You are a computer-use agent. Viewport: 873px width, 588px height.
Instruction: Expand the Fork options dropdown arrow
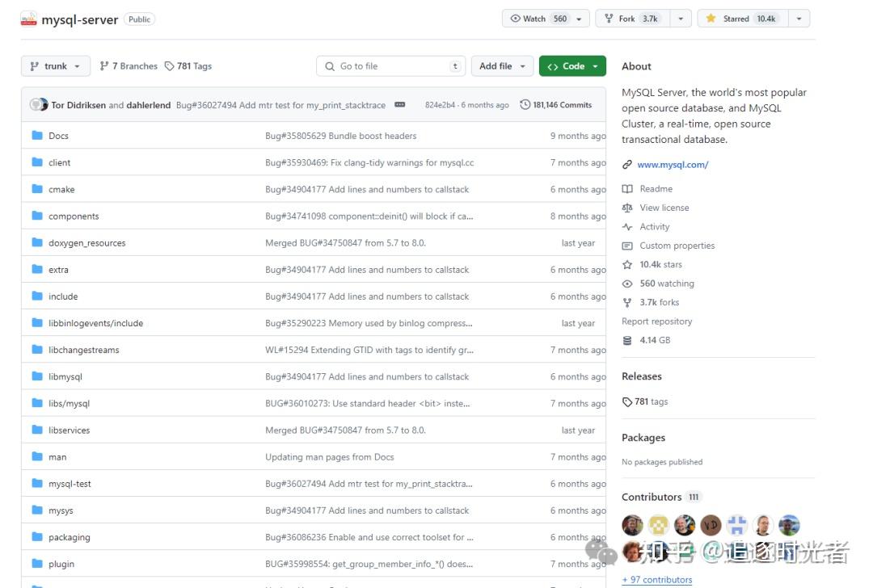[x=681, y=19]
